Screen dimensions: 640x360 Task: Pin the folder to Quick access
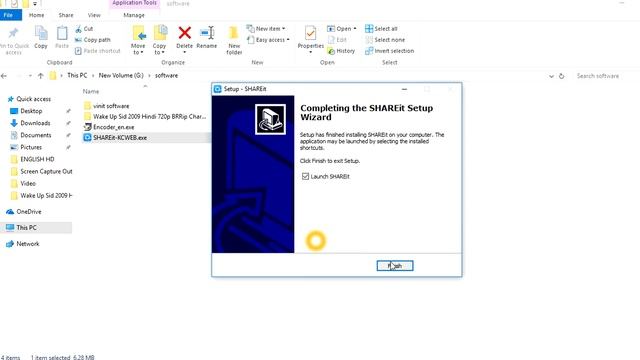pyautogui.click(x=13, y=41)
